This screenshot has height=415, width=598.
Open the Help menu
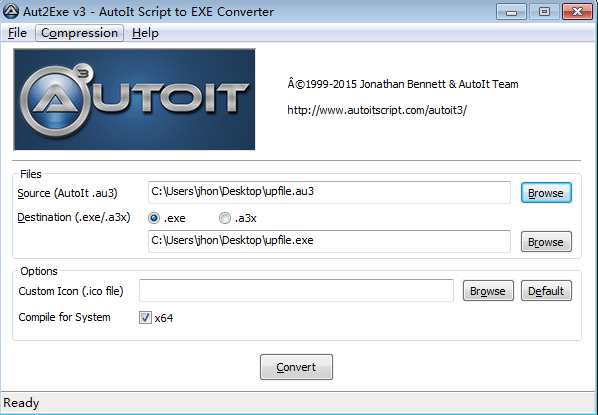tap(145, 33)
